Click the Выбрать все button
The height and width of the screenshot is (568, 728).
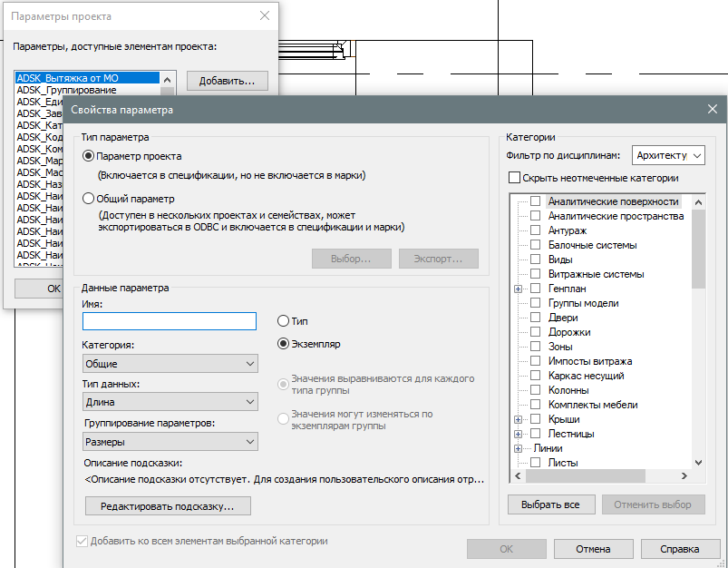550,504
